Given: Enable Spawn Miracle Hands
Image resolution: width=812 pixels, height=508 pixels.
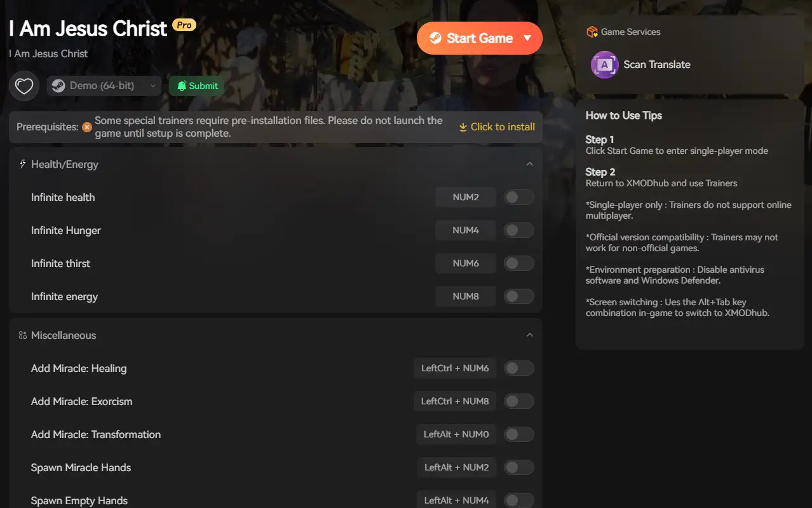Looking at the screenshot, I should (x=518, y=467).
